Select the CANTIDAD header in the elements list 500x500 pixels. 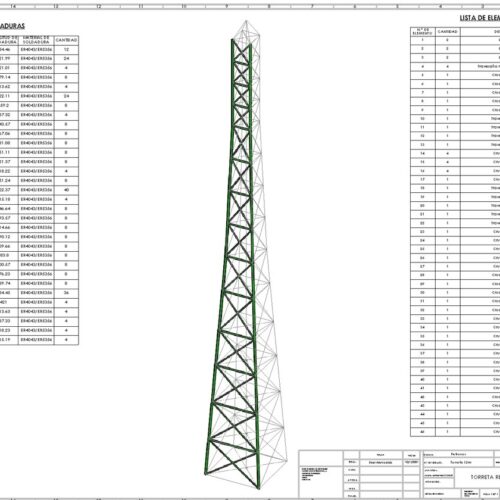[448, 31]
